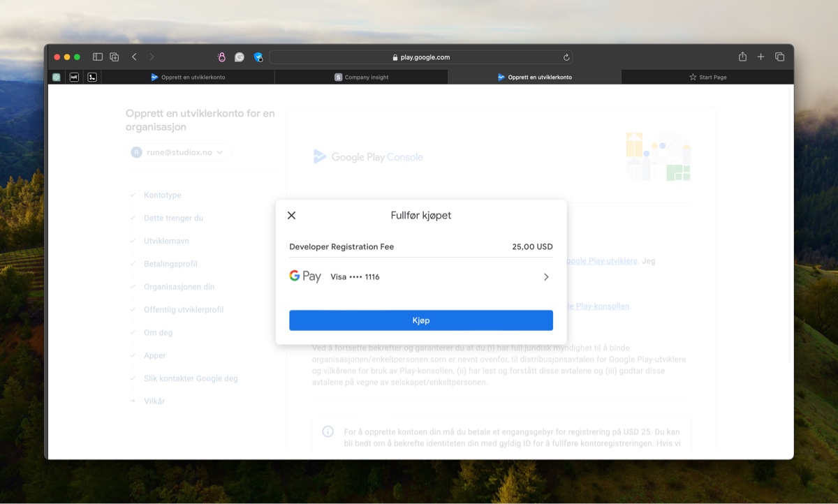Switch to the first Opprett en utviklerkonto tab
This screenshot has width=838, height=504.
(x=189, y=77)
